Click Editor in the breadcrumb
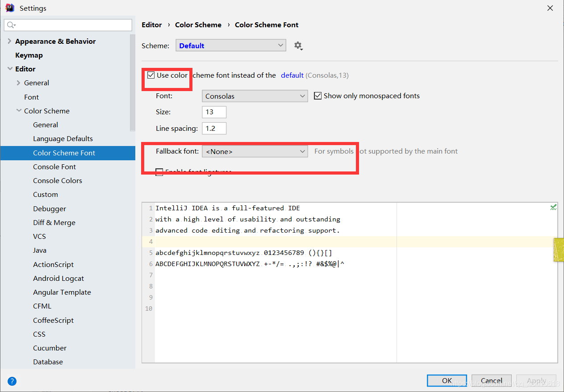 [152, 25]
